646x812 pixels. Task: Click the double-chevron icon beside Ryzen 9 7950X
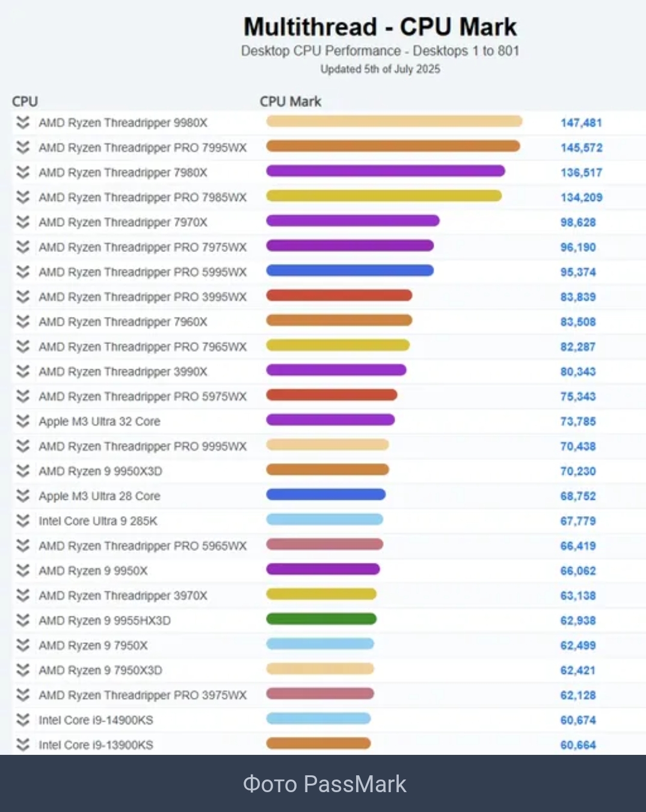[23, 645]
